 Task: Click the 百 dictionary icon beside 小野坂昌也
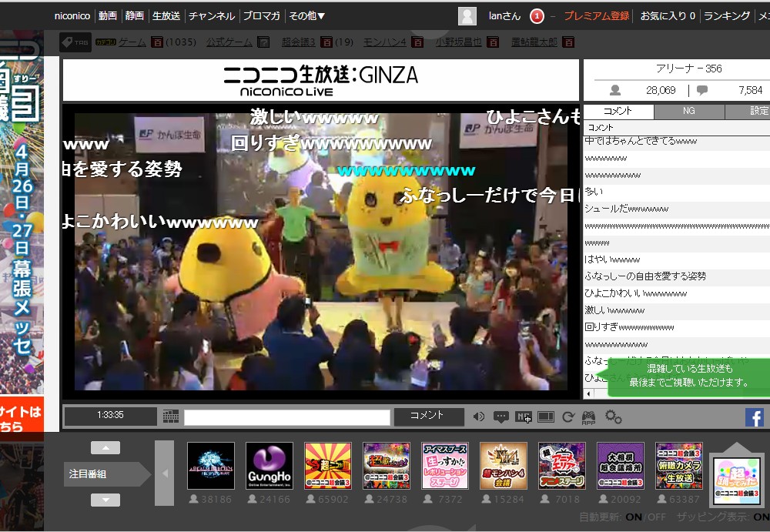click(x=493, y=42)
